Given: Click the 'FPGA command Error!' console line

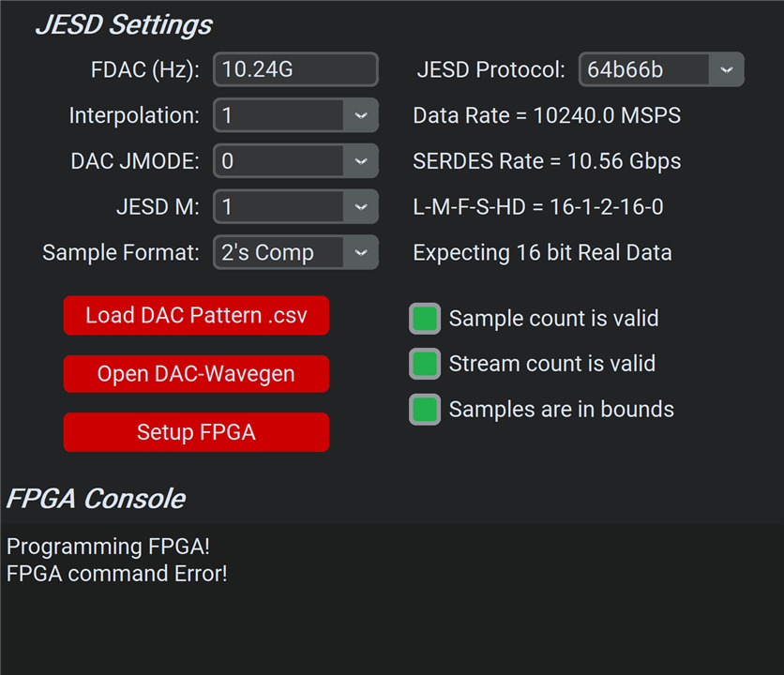Looking at the screenshot, I should 117,574.
